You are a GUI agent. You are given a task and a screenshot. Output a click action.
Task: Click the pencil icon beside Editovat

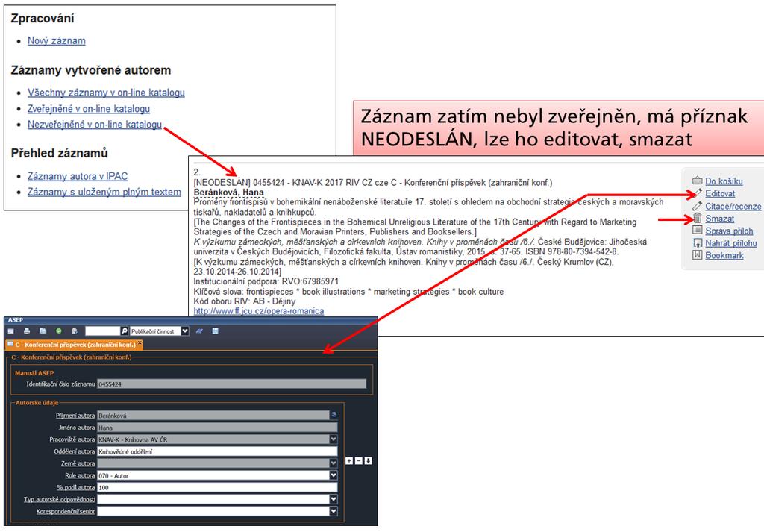click(698, 193)
